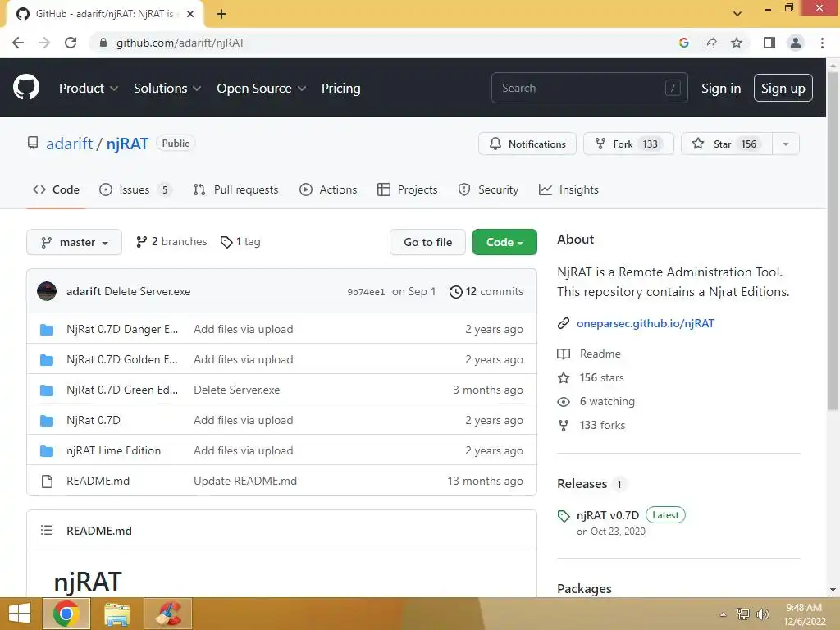Open NjRat 0.7D Green Edition folder
This screenshot has height=630, width=840.
(122, 390)
